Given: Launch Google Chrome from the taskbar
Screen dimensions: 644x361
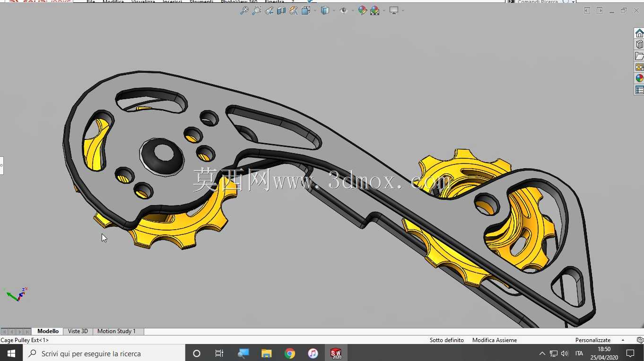Looking at the screenshot, I should pos(290,353).
